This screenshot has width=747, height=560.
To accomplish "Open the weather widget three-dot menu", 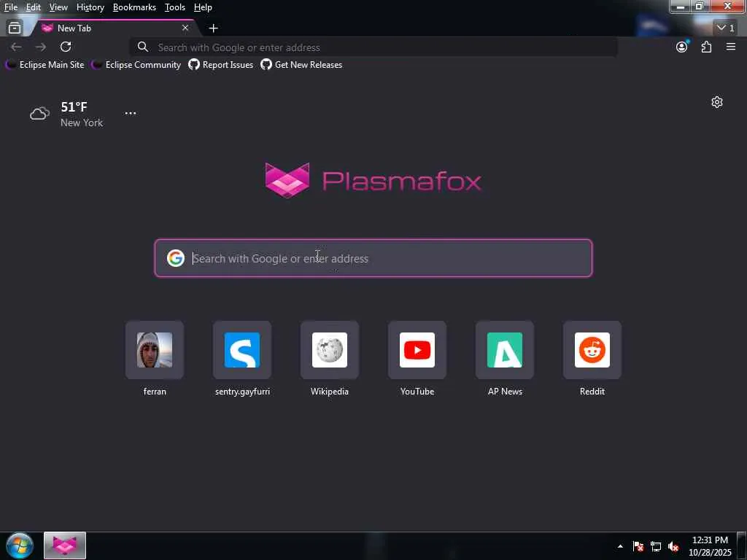I will (x=131, y=113).
